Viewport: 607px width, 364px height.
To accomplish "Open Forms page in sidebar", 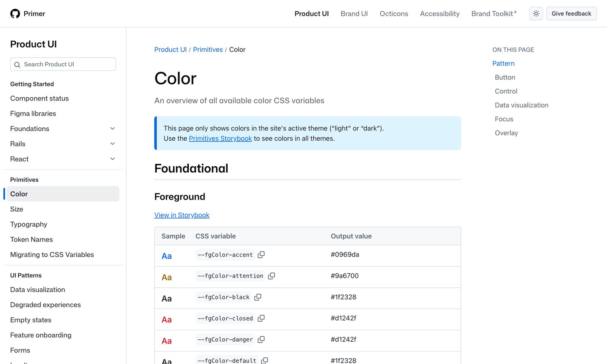I will (20, 350).
